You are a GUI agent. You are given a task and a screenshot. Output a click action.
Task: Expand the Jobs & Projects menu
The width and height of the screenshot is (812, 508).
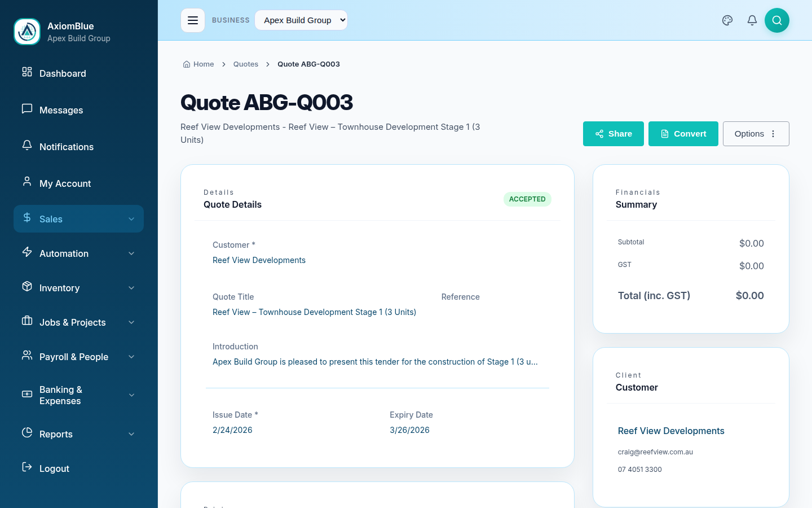pos(72,322)
